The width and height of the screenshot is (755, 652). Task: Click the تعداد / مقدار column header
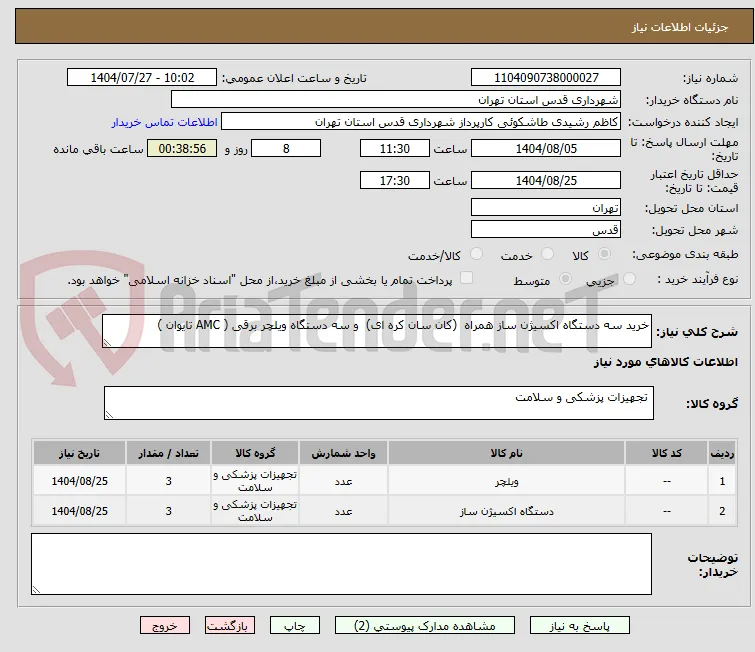(169, 453)
